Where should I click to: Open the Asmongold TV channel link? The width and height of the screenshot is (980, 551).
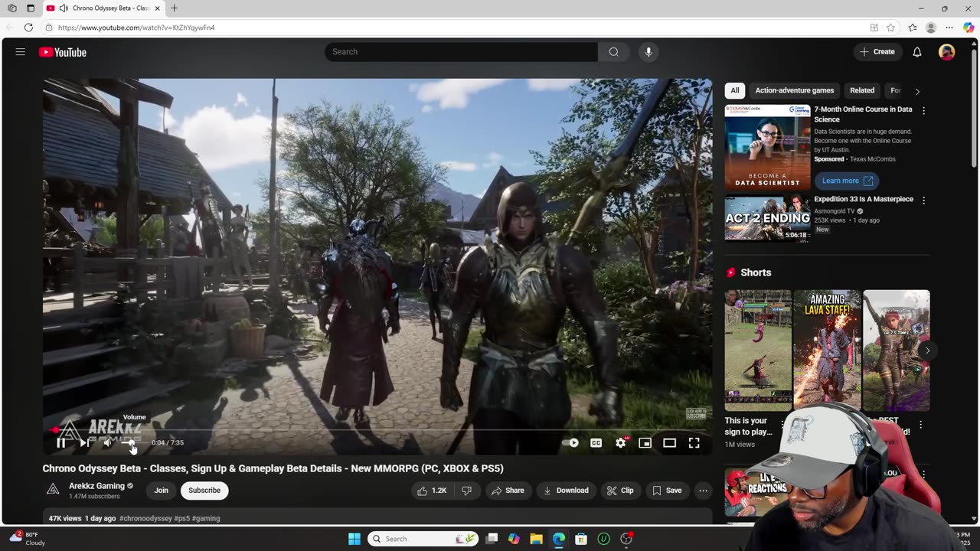[835, 211]
